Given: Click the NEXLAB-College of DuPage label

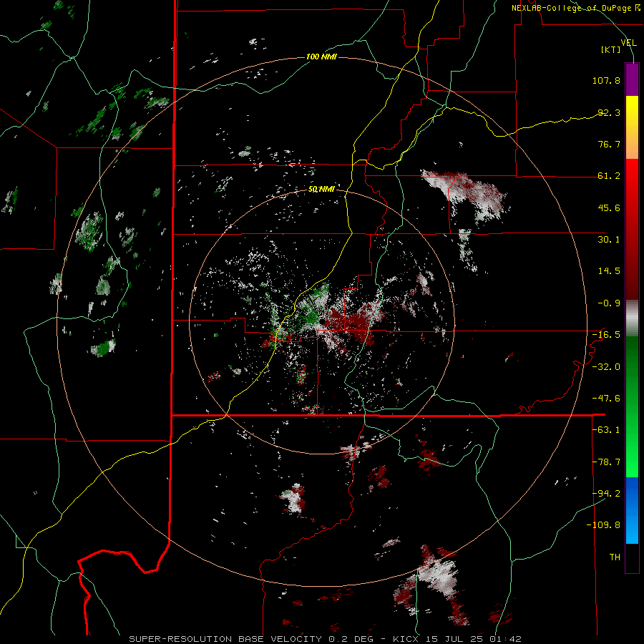Looking at the screenshot, I should (571, 8).
